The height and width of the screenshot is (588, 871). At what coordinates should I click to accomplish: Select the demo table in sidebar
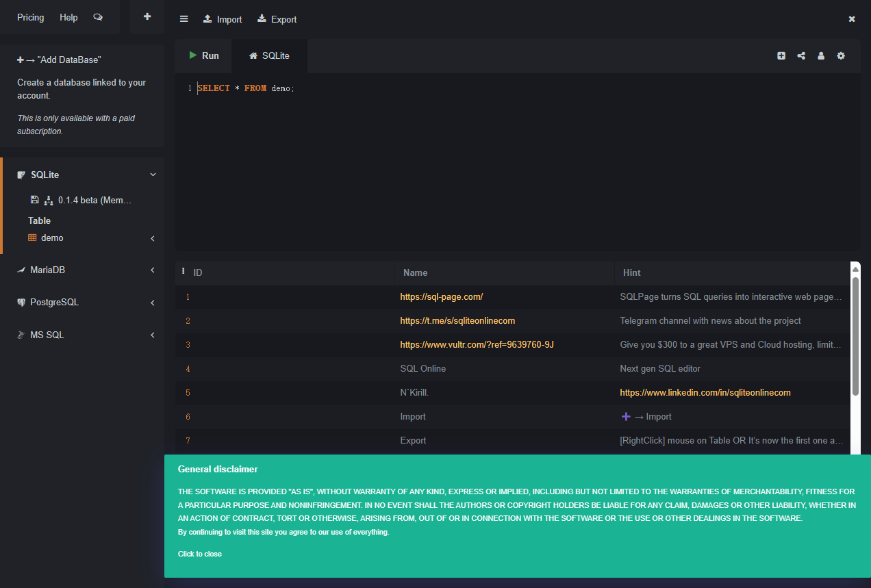coord(52,238)
